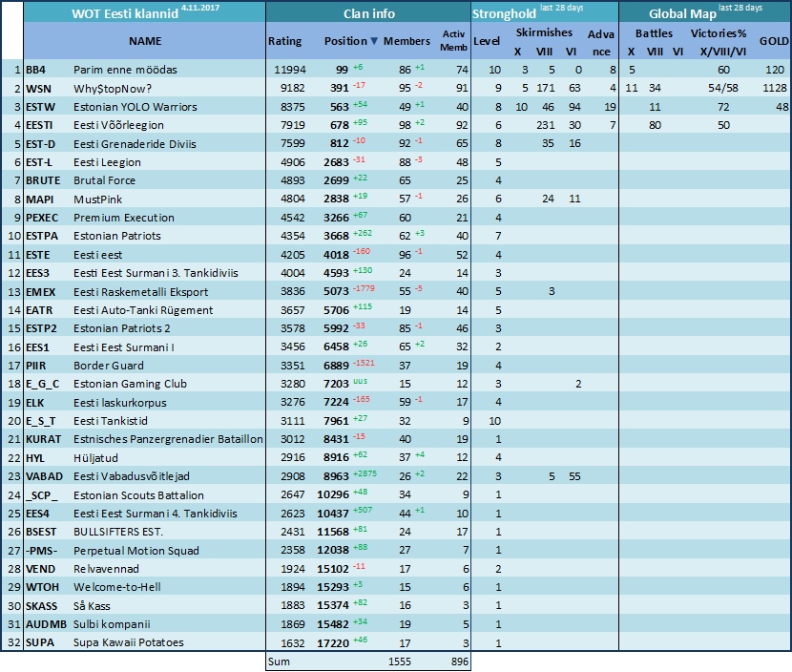
Task: Select skirmish value 55 for VABAD
Action: (x=574, y=476)
